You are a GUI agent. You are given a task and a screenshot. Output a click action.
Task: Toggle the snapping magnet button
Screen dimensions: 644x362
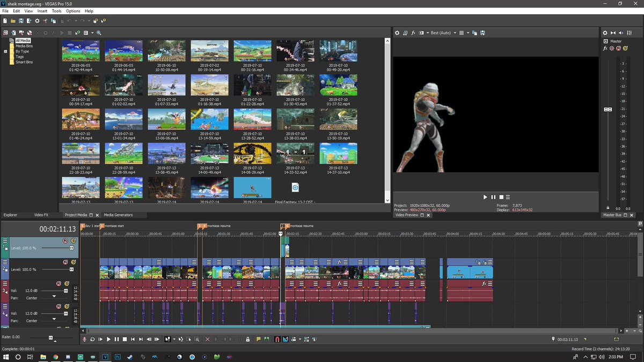coord(277,339)
